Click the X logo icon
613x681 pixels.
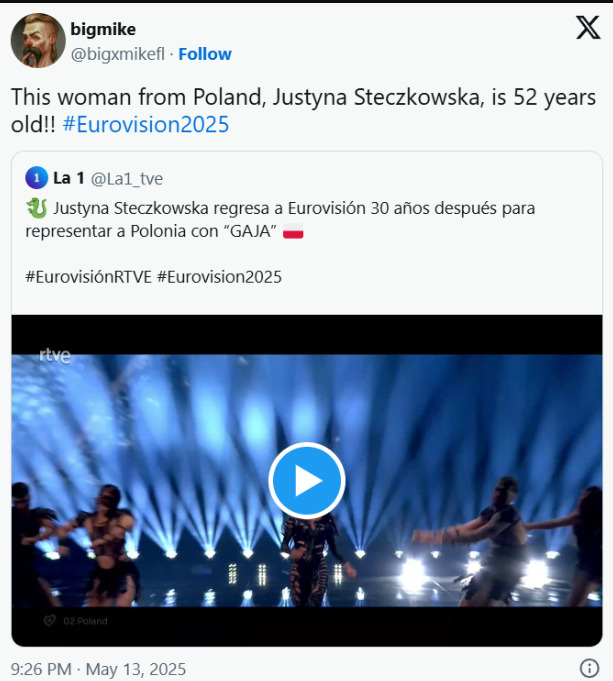coord(588,28)
